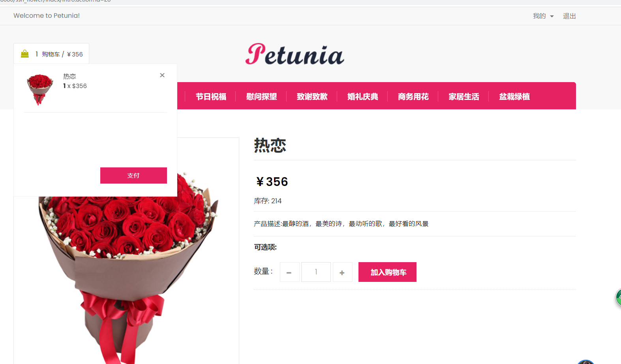This screenshot has height=364, width=621.
Task: Click the 支付 pay button
Action: [x=133, y=175]
